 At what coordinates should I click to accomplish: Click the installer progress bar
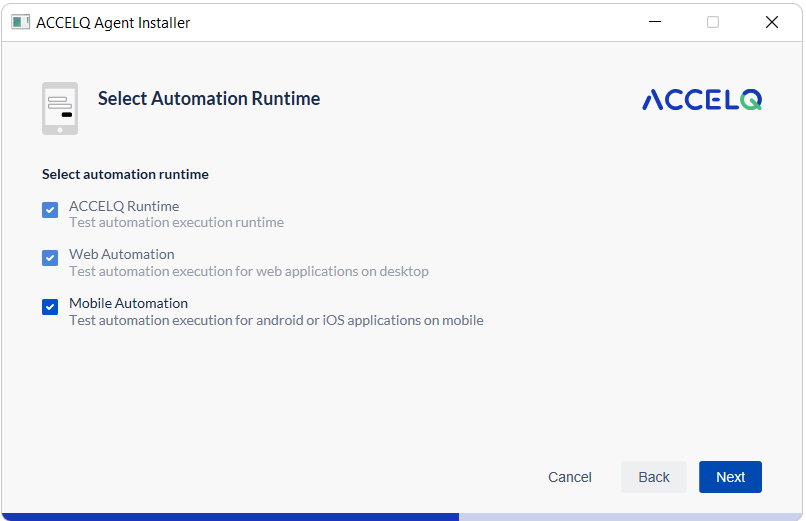402,517
